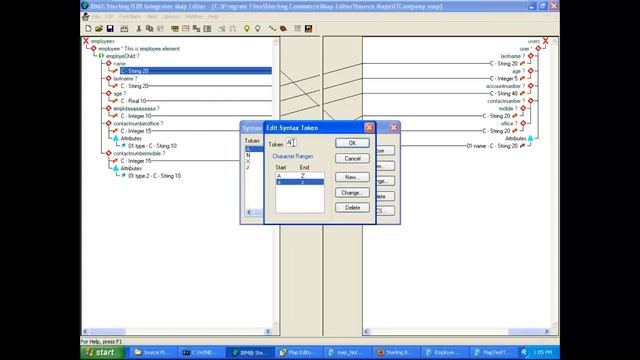The image size is (640, 360).
Task: Select the lastname element in the employees tree
Action: tap(125, 78)
